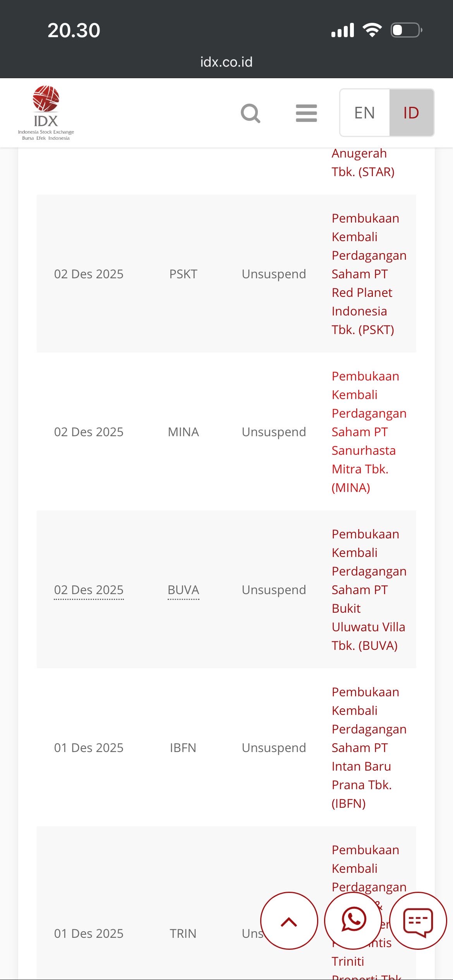Viewport: 453px width, 980px height.
Task: Tap the idx.co.id address bar
Action: coord(226,62)
